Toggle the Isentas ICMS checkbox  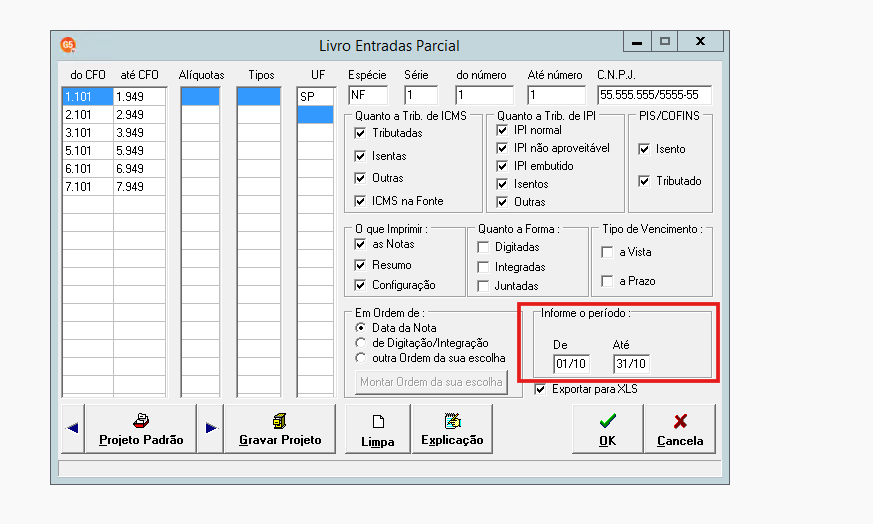(x=360, y=156)
